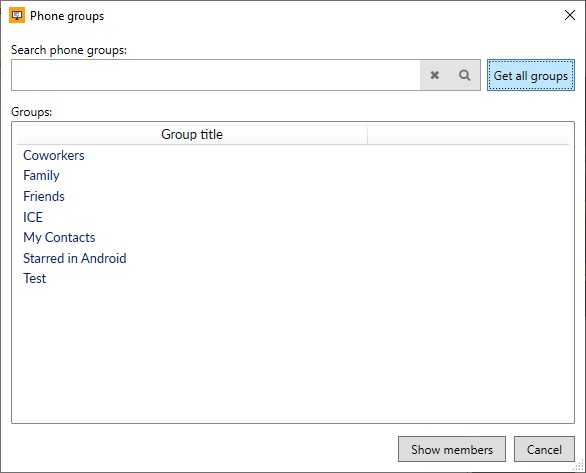Select the Test group
586x473 pixels.
coord(35,279)
